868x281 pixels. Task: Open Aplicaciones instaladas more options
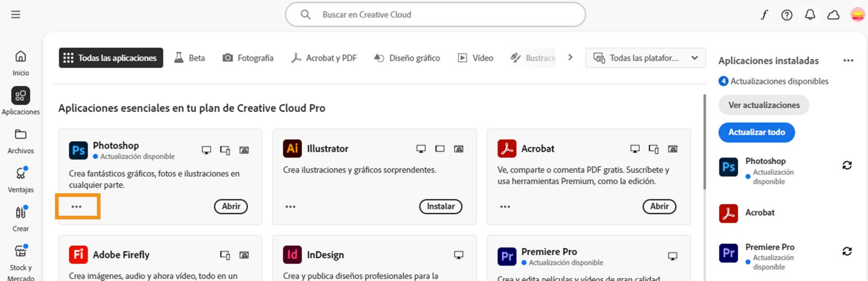point(848,60)
